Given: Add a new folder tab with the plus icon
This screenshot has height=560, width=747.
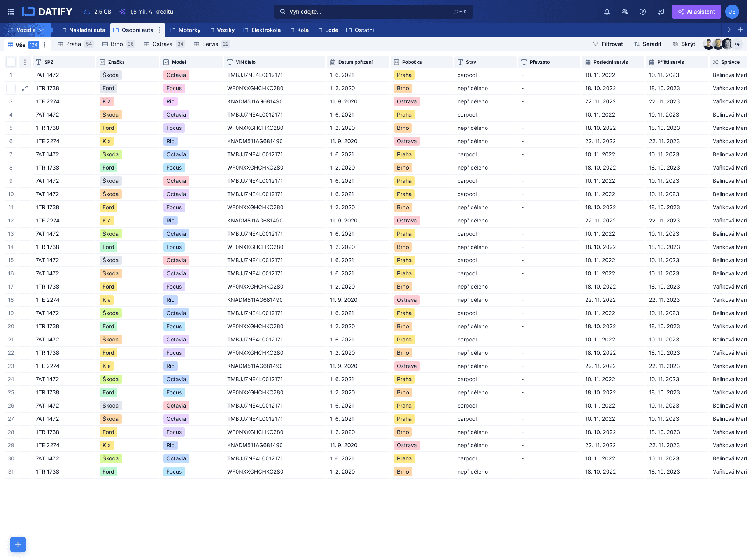Looking at the screenshot, I should (x=740, y=30).
